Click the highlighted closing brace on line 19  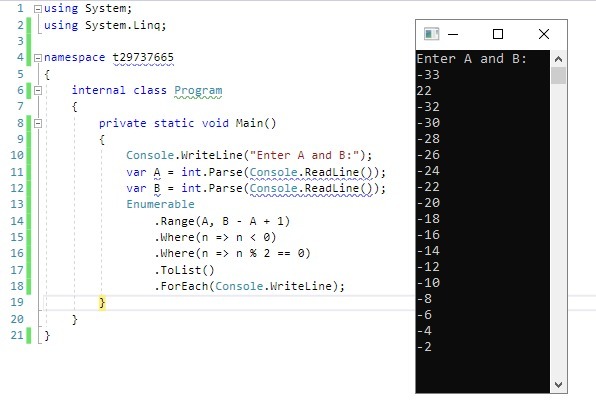coord(102,303)
